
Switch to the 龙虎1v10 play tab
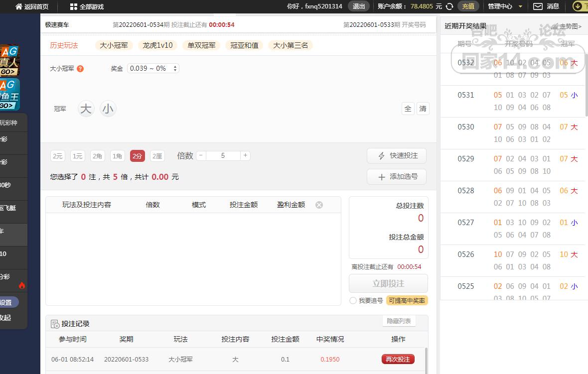pyautogui.click(x=157, y=45)
